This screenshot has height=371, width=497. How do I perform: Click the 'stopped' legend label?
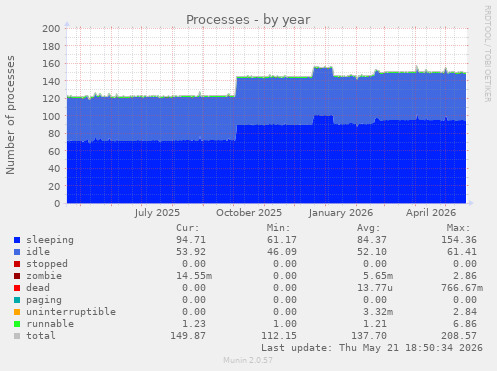[47, 264]
